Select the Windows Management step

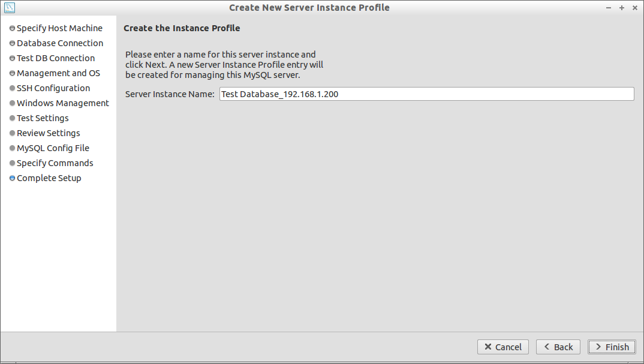[x=63, y=103]
